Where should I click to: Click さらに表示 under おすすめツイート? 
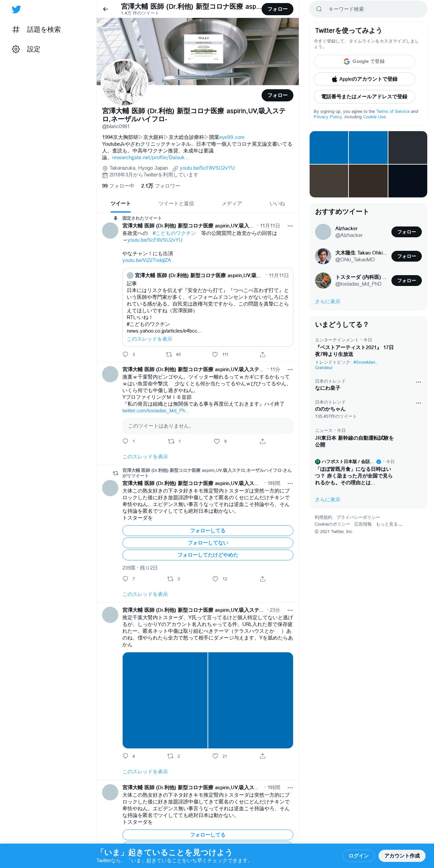328,302
